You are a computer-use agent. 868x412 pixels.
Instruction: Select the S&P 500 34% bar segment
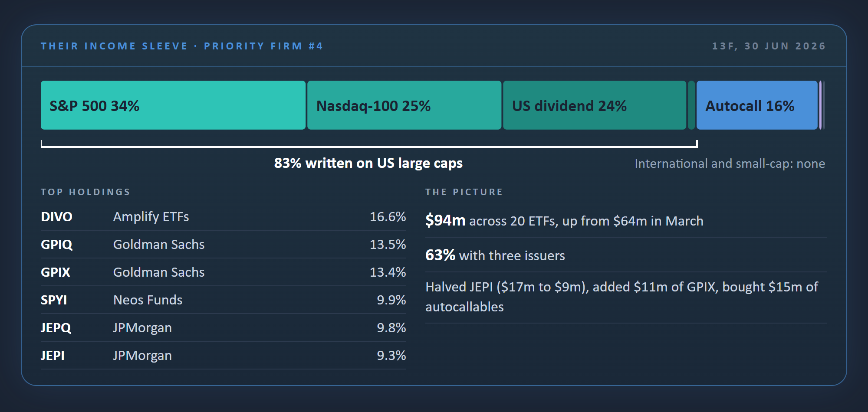[173, 105]
